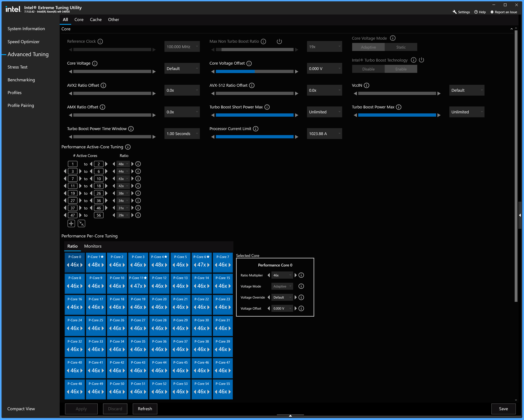Click Report an Issue bug icon

click(x=492, y=12)
